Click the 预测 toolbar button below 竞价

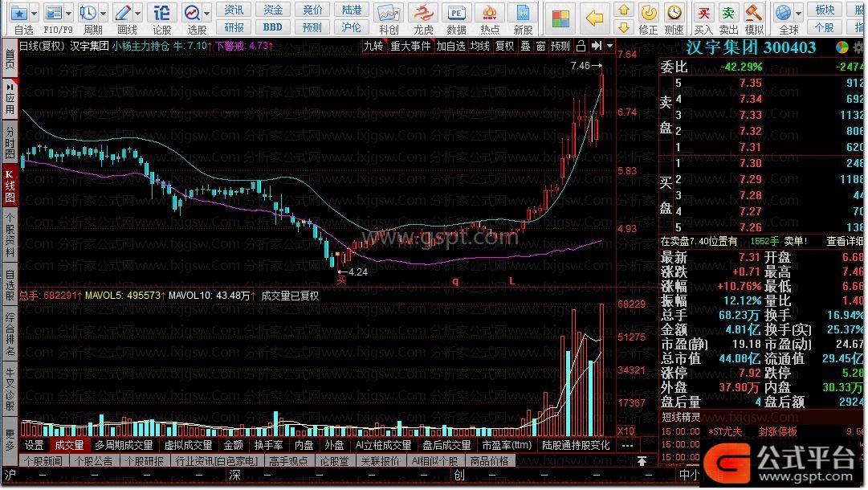tap(312, 27)
